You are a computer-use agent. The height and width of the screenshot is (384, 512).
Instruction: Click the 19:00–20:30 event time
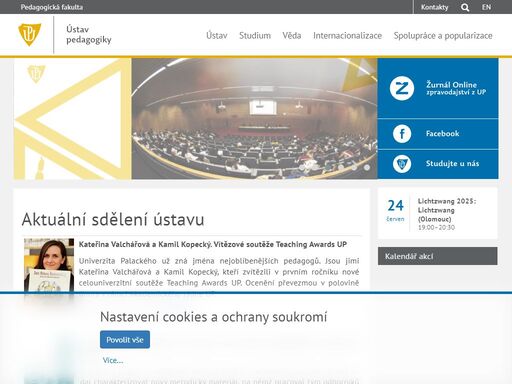point(436,228)
